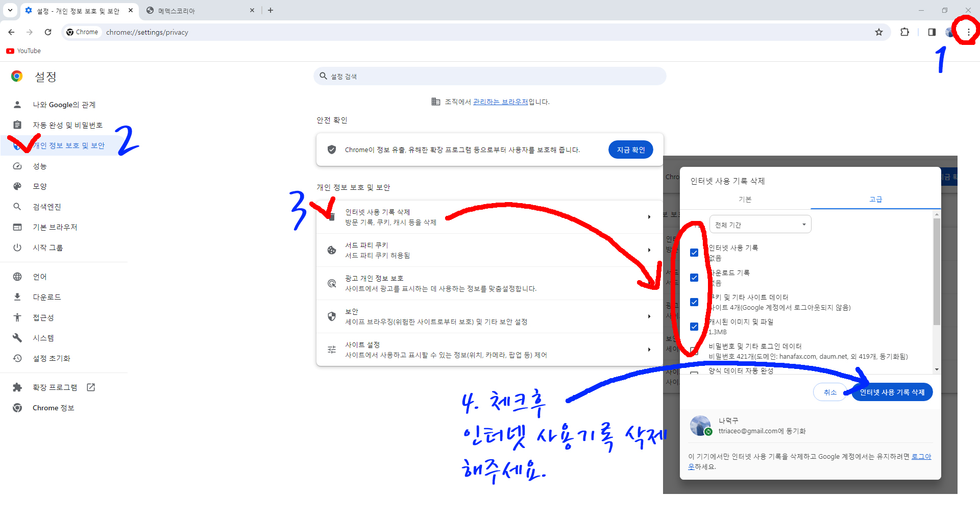Click the dialog's vertical scrollbar
This screenshot has width=980, height=520.
pyautogui.click(x=936, y=270)
